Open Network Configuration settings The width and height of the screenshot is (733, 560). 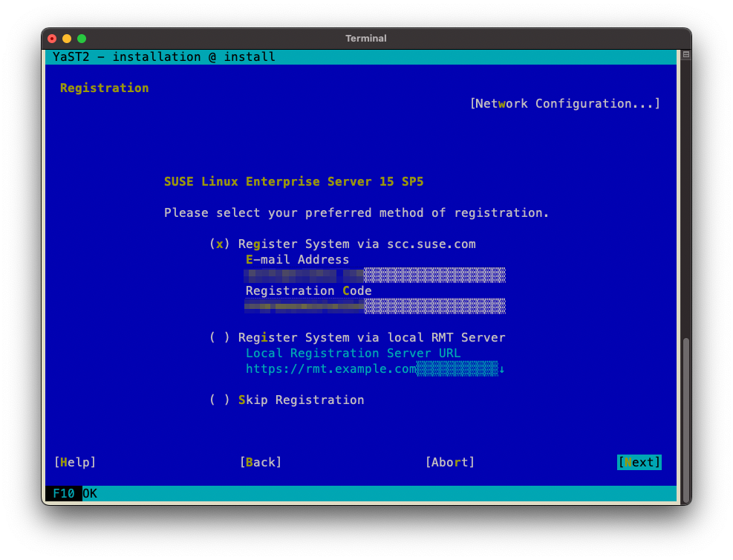565,104
